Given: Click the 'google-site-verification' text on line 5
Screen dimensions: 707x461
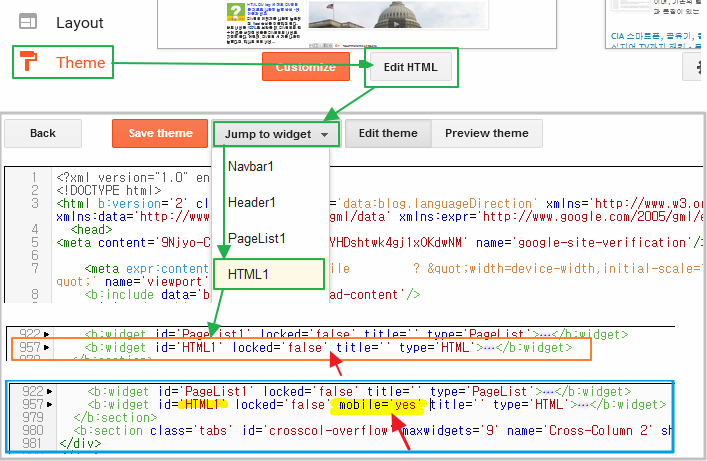Looking at the screenshot, I should pyautogui.click(x=602, y=243).
